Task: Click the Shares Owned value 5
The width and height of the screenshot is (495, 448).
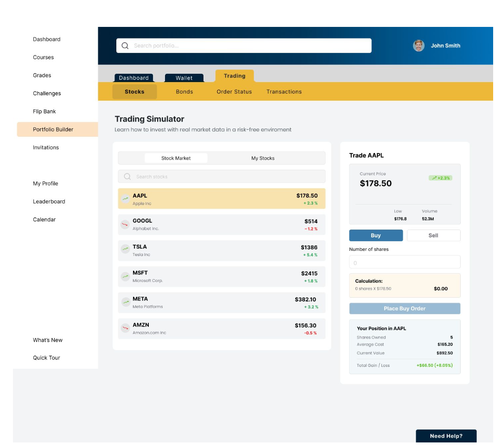Action: pos(451,338)
